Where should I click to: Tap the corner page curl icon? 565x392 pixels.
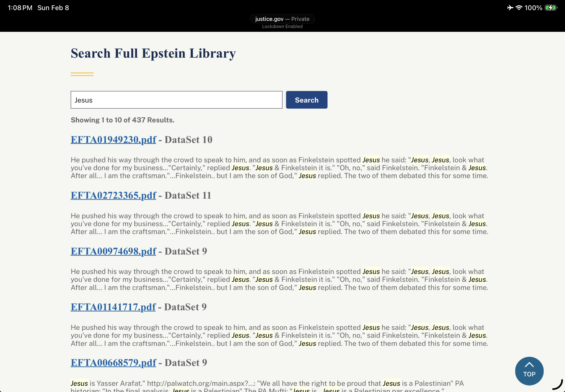coord(558,385)
